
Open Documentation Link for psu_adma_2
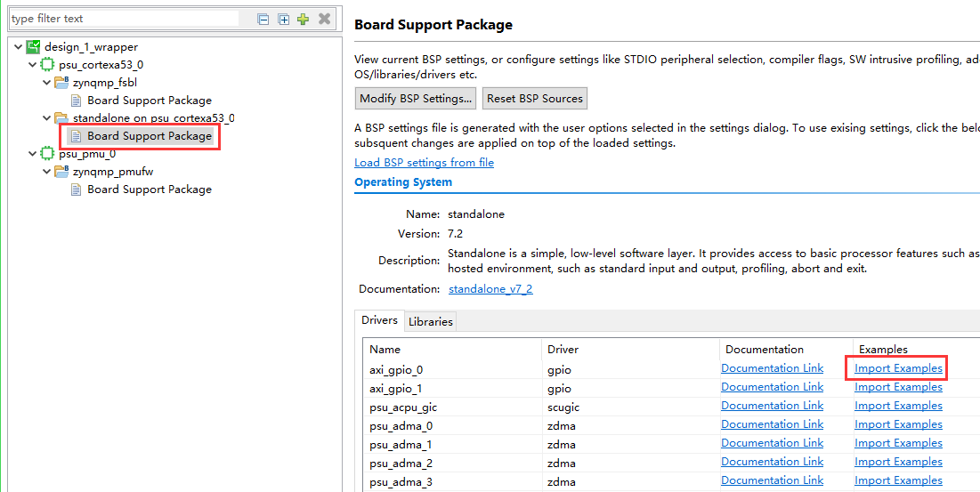[772, 462]
